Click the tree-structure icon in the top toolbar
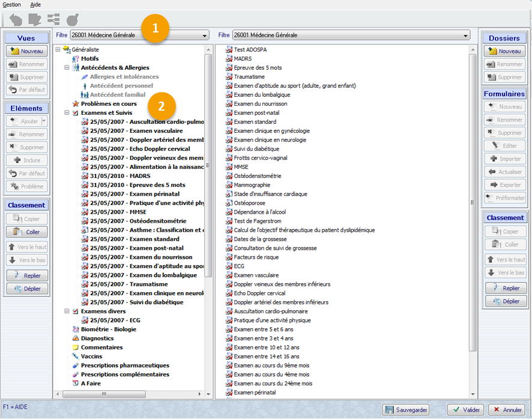 coord(53,20)
